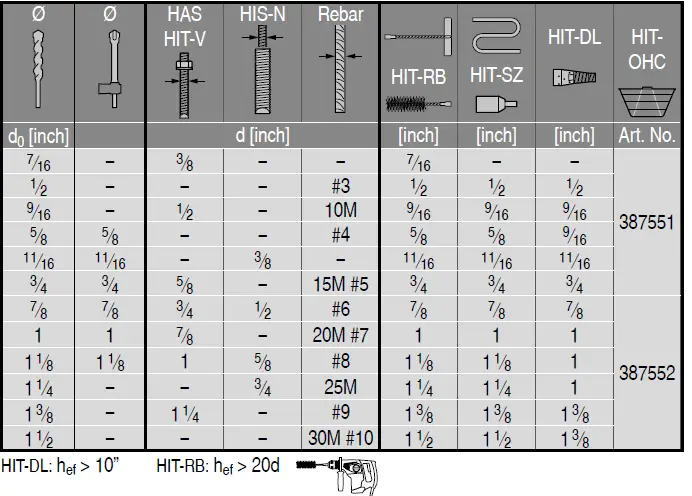Viewport: 692px width, 496px height.
Task: Click the '30M #10' rebar cell
Action: [340, 438]
